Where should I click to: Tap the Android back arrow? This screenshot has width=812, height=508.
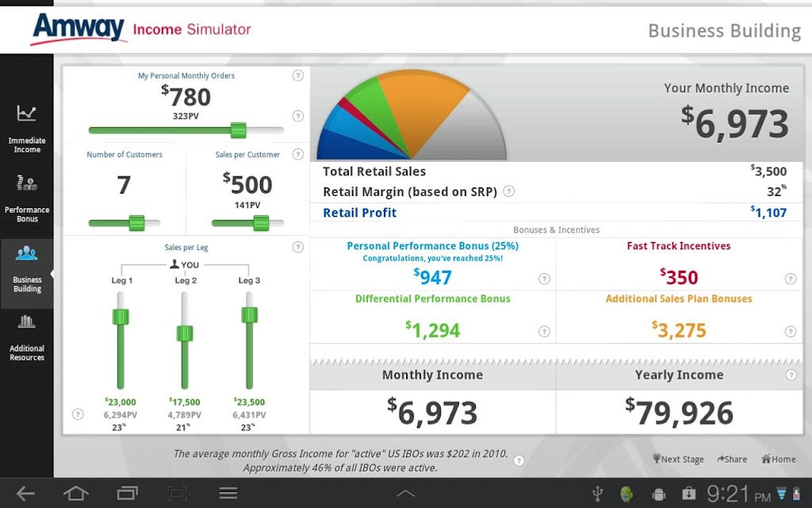25,493
